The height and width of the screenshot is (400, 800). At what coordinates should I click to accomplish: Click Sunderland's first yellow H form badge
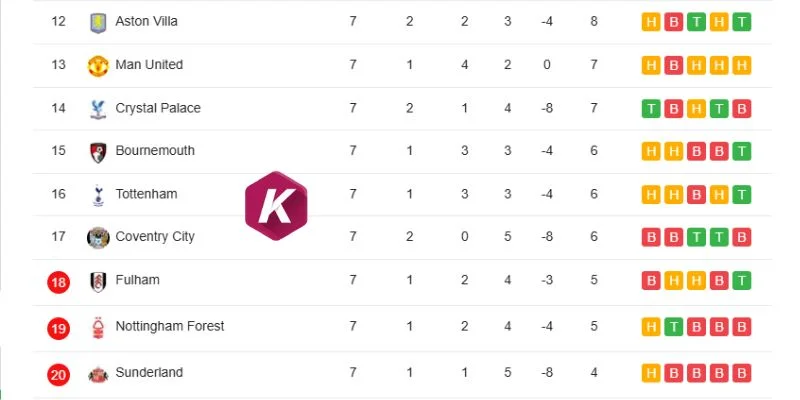(x=651, y=373)
